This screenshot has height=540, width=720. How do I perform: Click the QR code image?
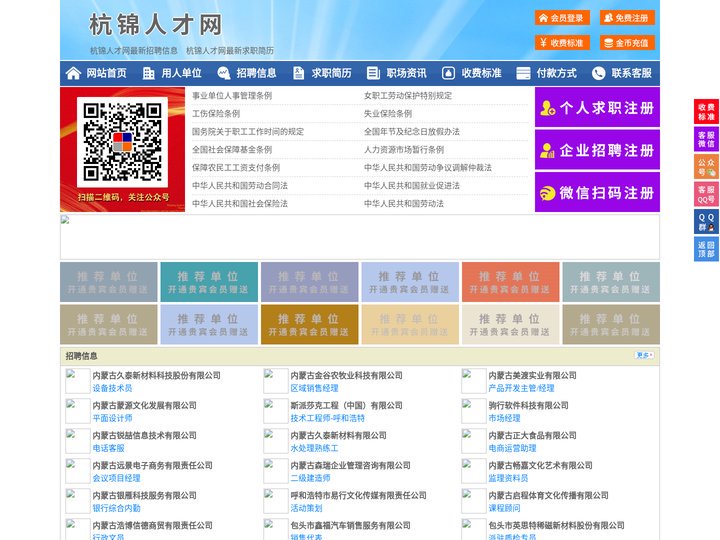[x=122, y=142]
